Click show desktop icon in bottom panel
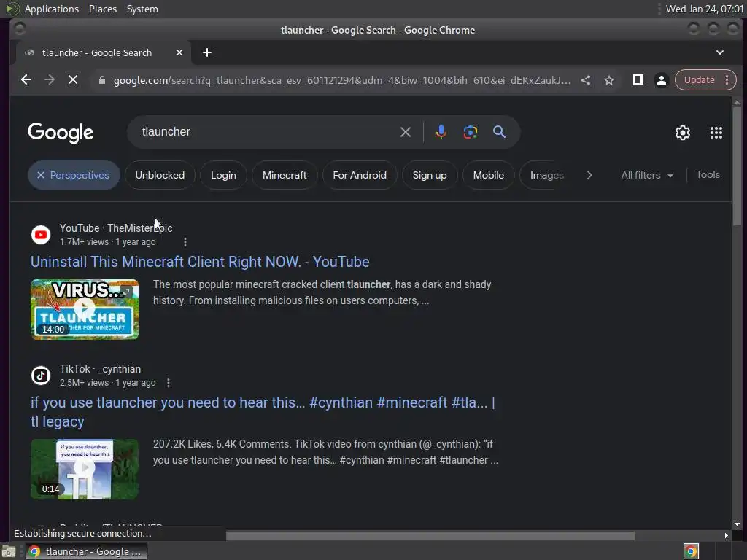Image resolution: width=747 pixels, height=560 pixels. (x=9, y=551)
